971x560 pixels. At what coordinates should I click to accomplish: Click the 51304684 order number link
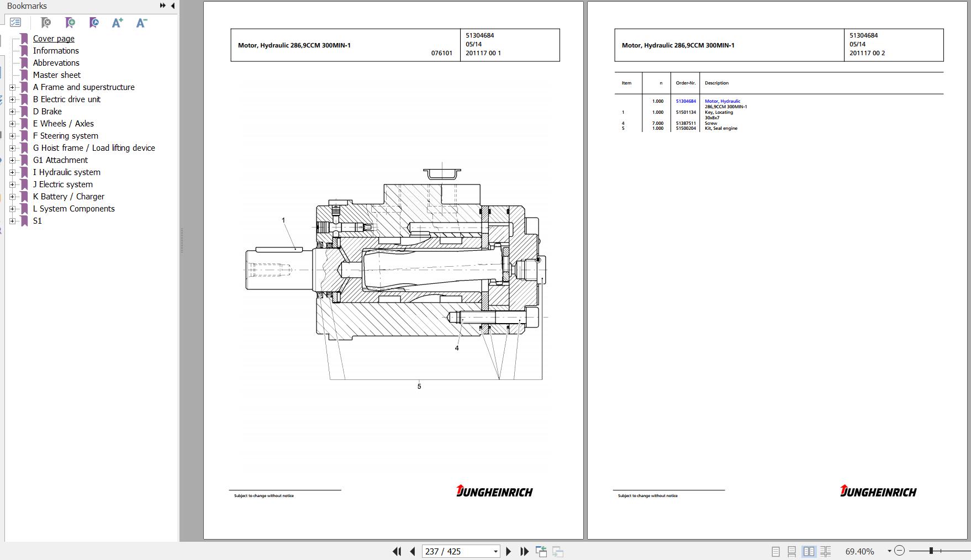pos(685,101)
